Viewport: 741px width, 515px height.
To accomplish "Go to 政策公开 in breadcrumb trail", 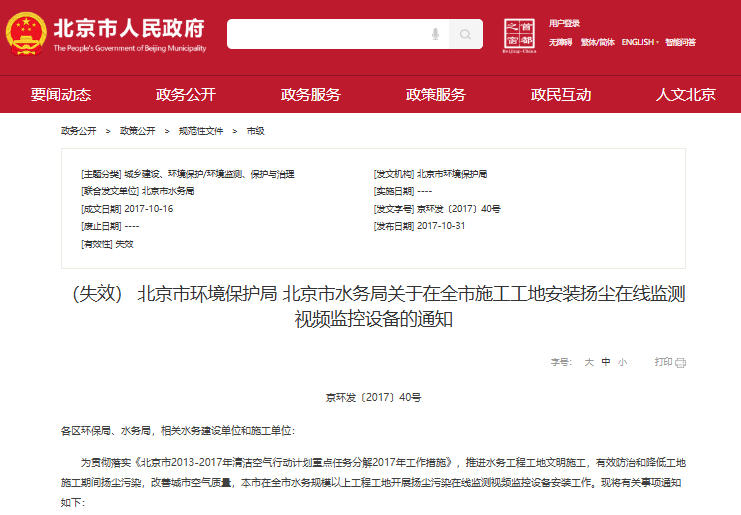I will pos(138,131).
